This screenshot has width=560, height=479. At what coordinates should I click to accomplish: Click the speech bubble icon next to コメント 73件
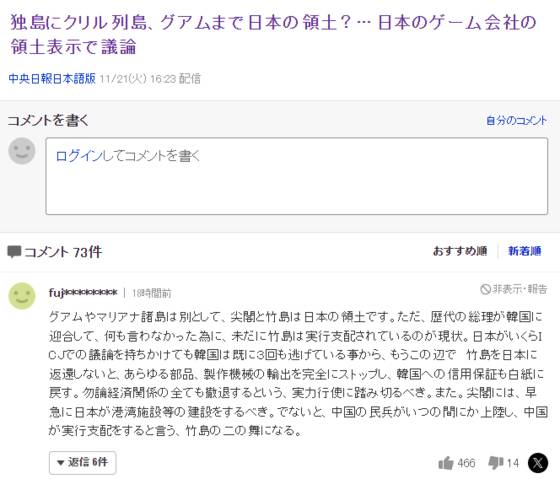[x=14, y=252]
